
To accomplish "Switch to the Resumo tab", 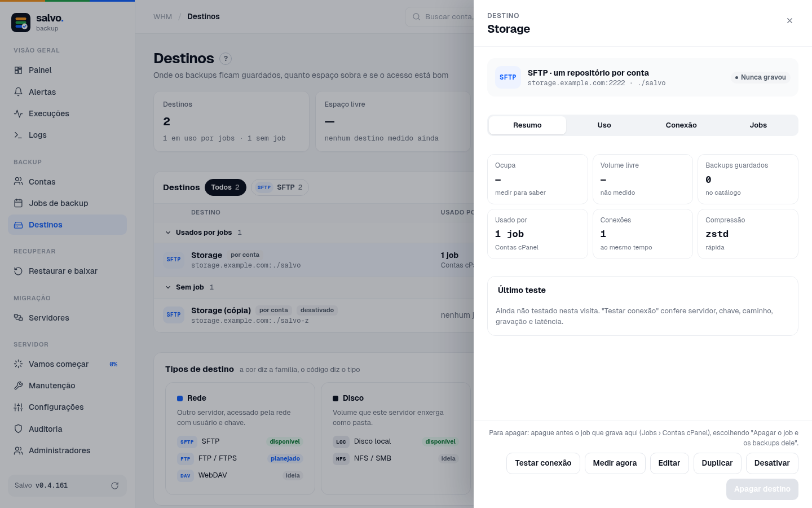I will (527, 125).
